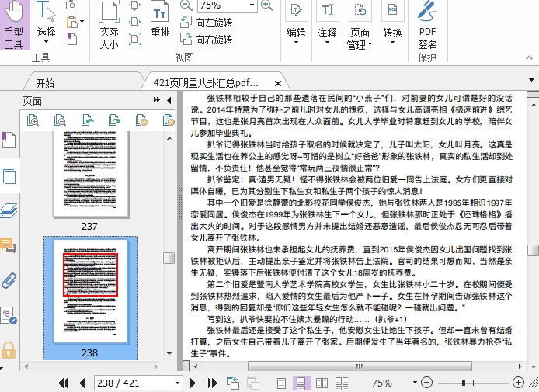Click the thumbnail panel vertical scrollbar handle
539x392 pixels.
click(169, 258)
